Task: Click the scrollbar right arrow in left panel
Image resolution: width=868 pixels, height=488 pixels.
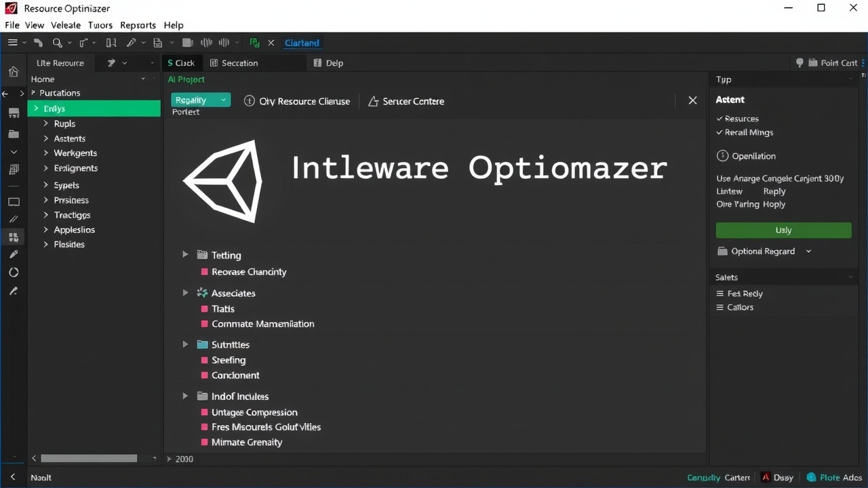Action: click(x=154, y=459)
